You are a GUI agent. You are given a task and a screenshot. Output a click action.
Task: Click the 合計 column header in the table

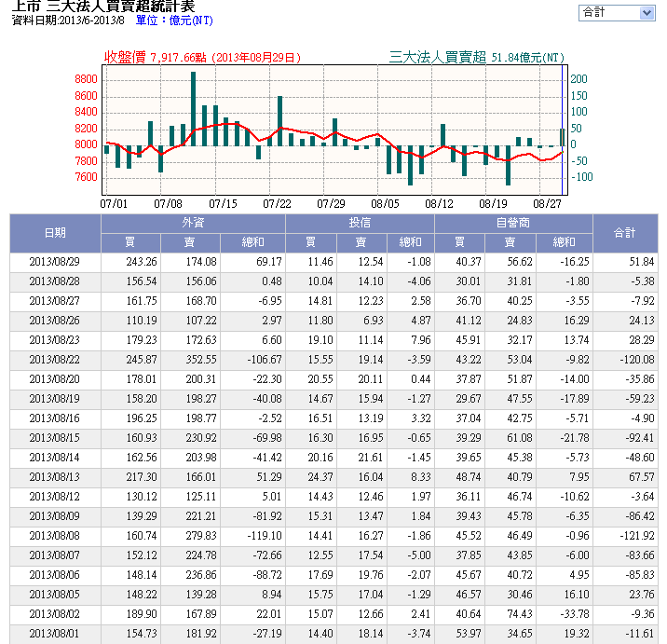click(625, 233)
